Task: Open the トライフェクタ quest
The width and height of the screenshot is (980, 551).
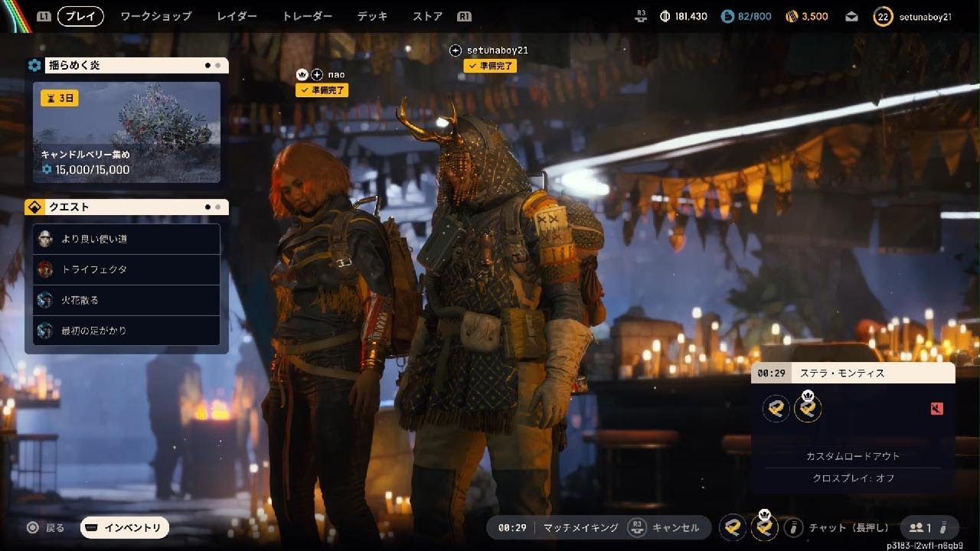Action: 126,269
